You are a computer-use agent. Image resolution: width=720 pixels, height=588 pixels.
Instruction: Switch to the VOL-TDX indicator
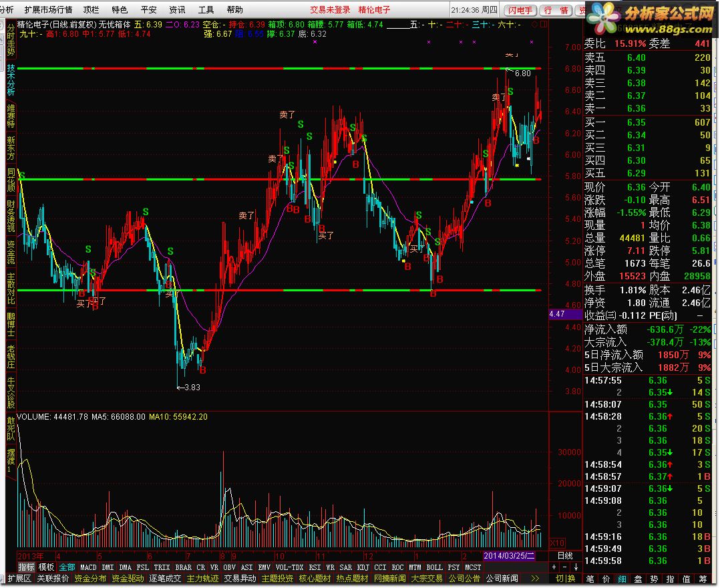coord(289,567)
